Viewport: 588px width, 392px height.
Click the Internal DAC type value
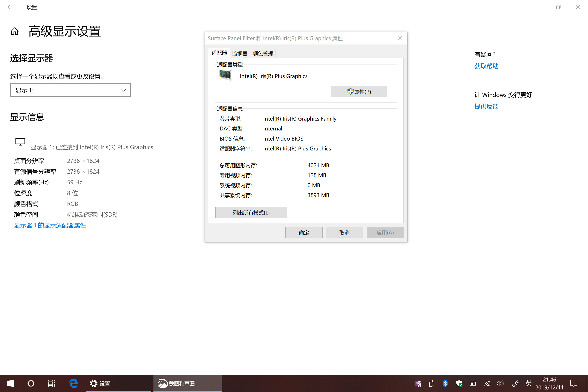pos(273,129)
